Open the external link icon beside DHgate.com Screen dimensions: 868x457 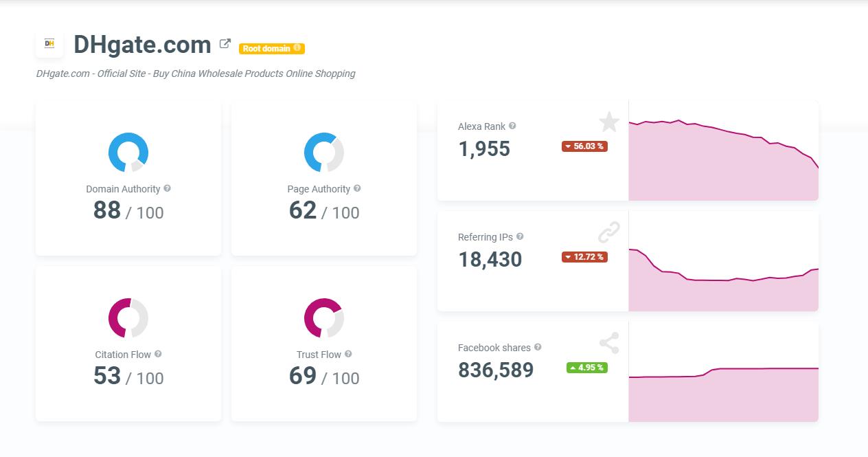tap(225, 44)
